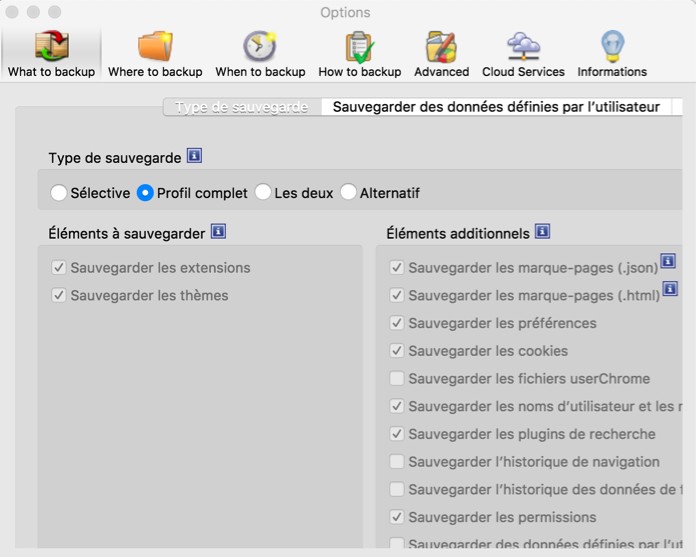The image size is (696, 557).
Task: Open the Cloud Services pane
Action: point(523,54)
